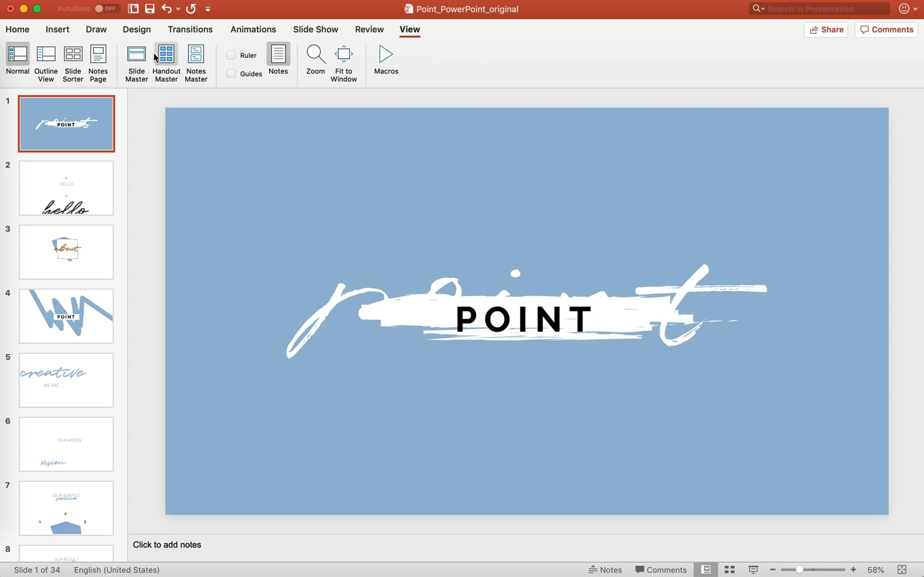
Task: Open Outline View
Action: tap(45, 61)
